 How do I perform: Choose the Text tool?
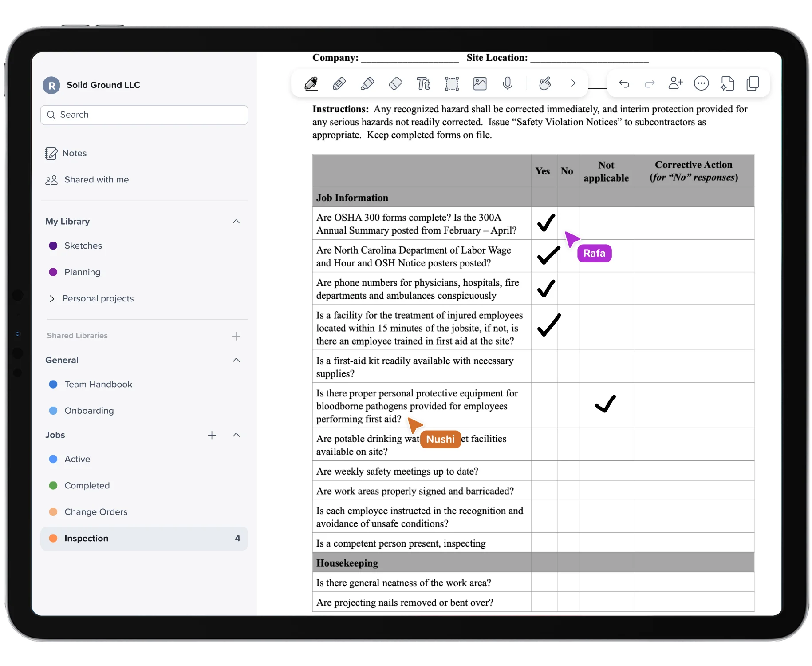[x=423, y=83]
